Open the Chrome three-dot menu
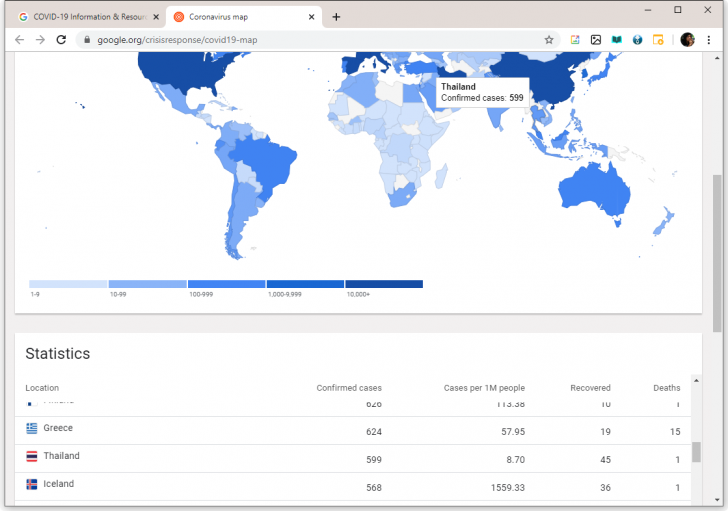The image size is (728, 511). coord(708,40)
